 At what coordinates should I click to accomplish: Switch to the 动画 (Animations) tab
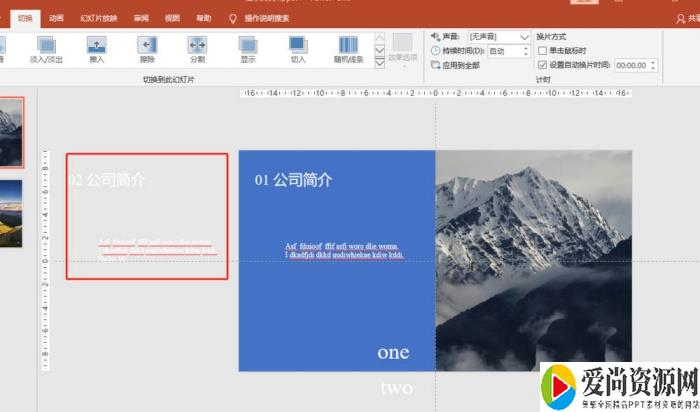pos(57,18)
